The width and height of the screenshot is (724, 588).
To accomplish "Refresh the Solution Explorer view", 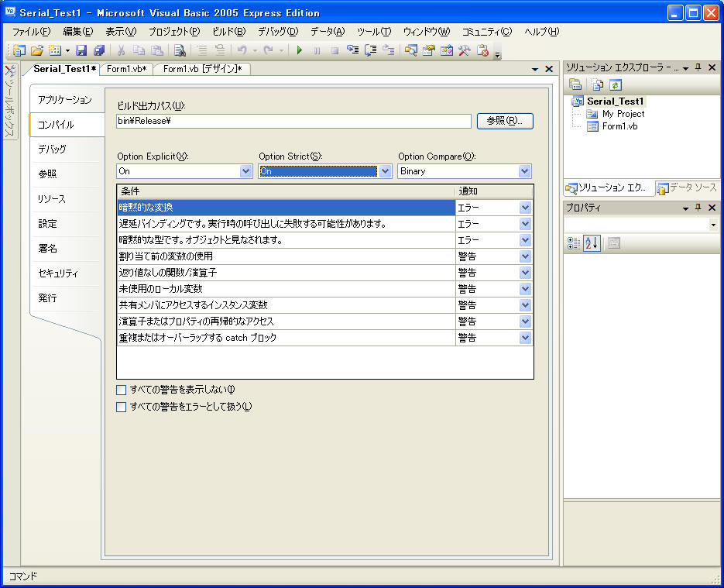I will [x=616, y=84].
